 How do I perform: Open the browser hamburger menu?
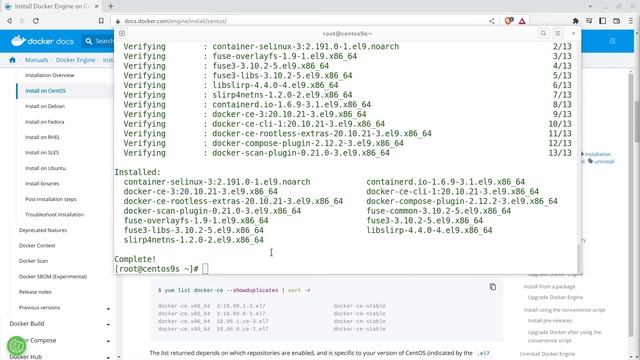(631, 21)
